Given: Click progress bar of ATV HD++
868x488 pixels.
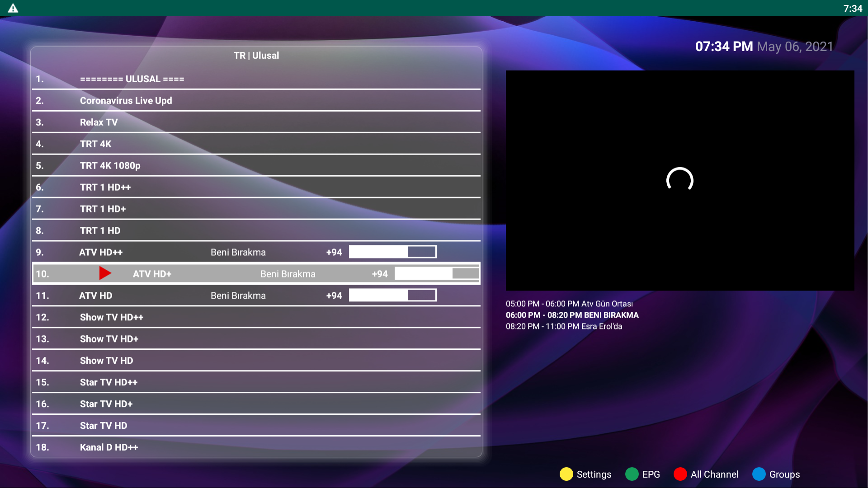Looking at the screenshot, I should pyautogui.click(x=392, y=252).
